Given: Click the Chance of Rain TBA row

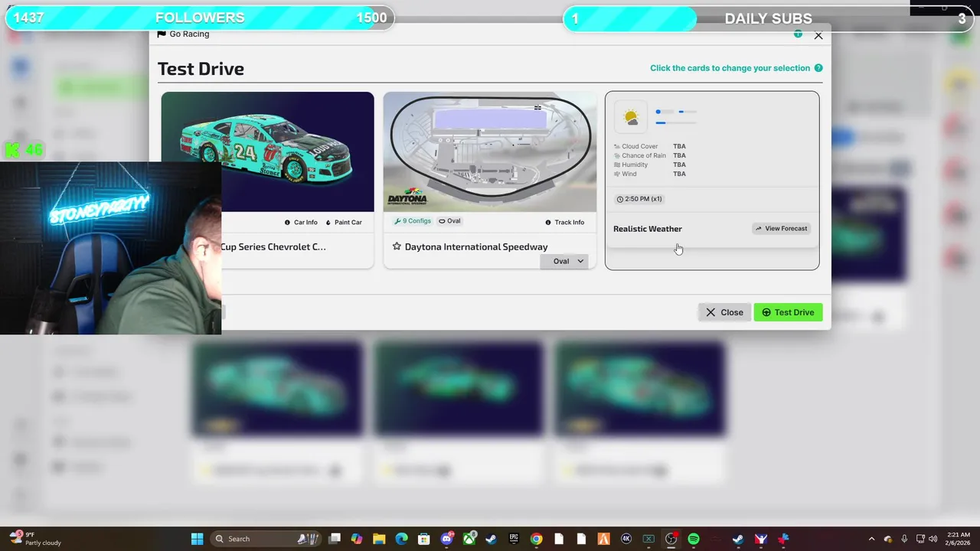Looking at the screenshot, I should click(650, 155).
